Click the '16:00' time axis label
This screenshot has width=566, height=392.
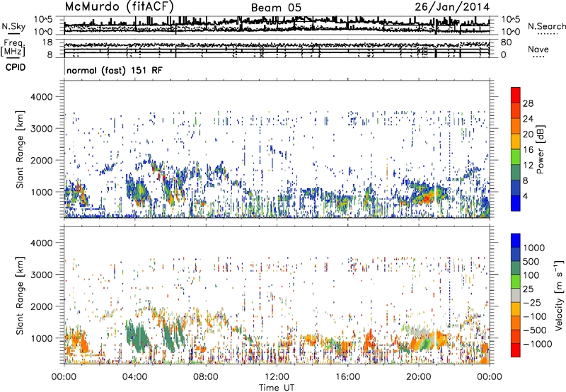(347, 377)
